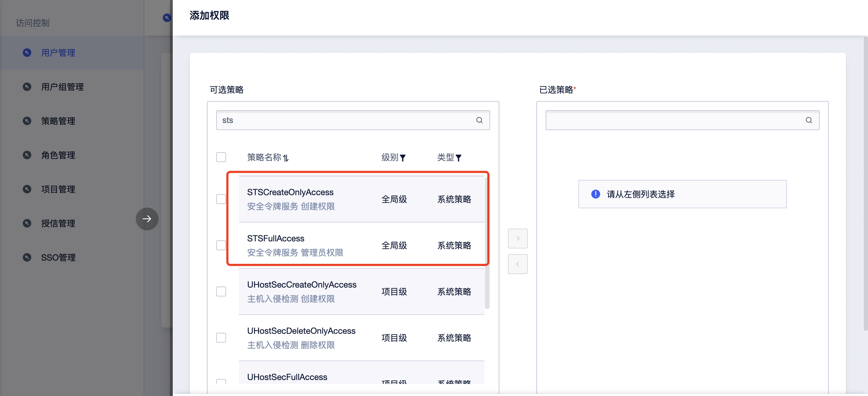Screen dimensions: 868x396
Task: Click the 授信管理 sidebar icon
Action: click(x=27, y=223)
